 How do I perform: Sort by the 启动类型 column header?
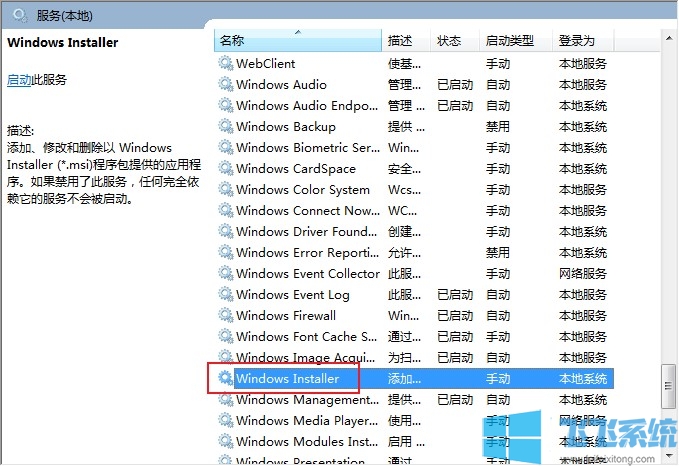coord(516,41)
